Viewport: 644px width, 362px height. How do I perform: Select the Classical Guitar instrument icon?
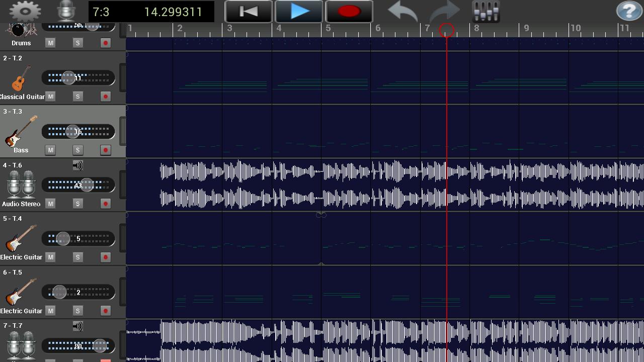click(x=21, y=78)
